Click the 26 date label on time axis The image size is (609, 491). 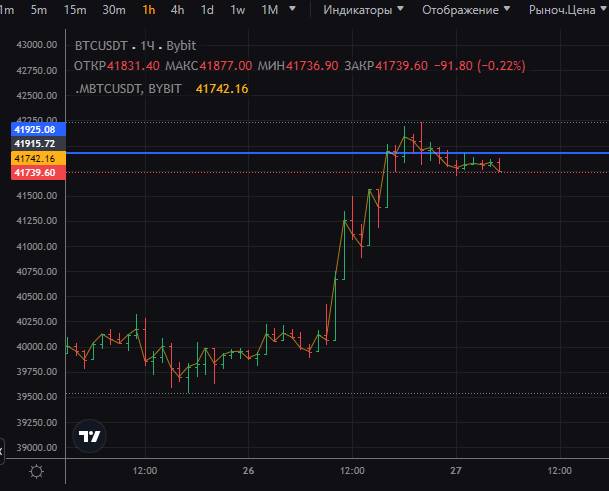pyautogui.click(x=248, y=471)
